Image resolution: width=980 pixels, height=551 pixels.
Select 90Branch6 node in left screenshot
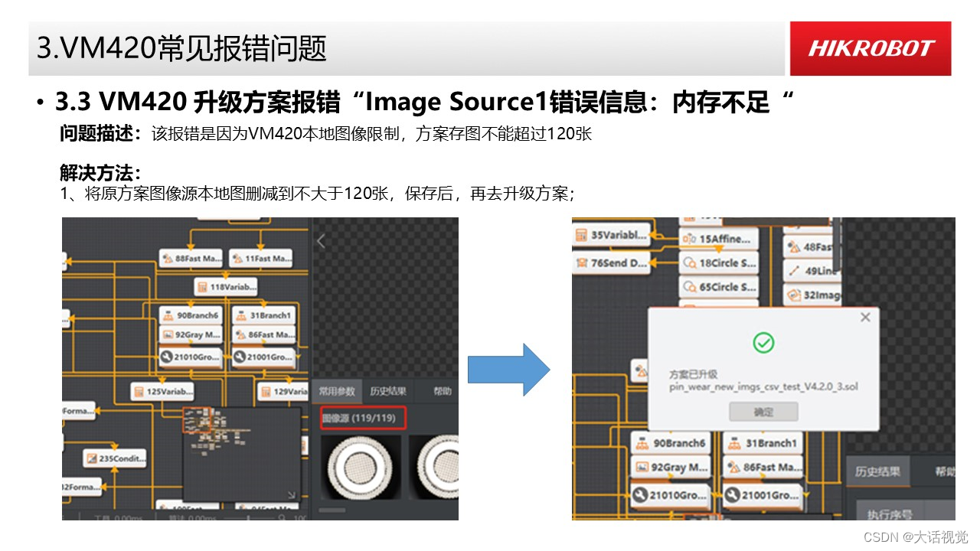point(191,315)
